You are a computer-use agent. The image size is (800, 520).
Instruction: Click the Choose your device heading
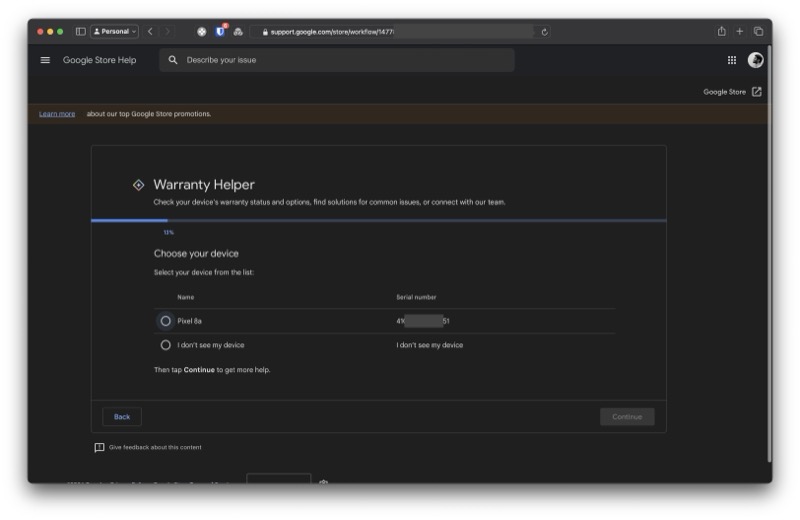point(196,254)
